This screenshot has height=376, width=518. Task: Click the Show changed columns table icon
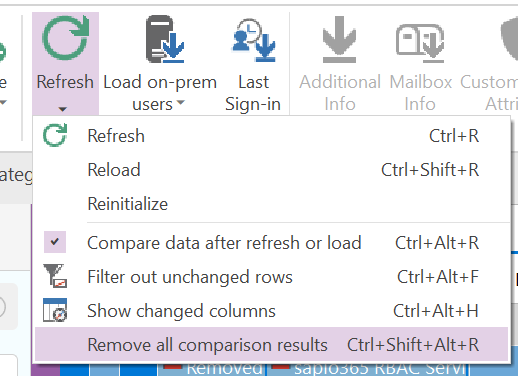coord(55,310)
